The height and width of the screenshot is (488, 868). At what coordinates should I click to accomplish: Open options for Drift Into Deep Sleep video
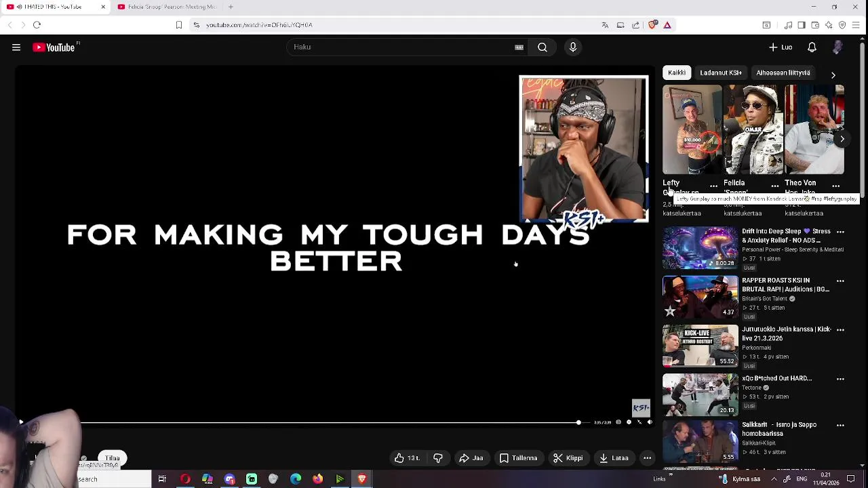point(840,232)
